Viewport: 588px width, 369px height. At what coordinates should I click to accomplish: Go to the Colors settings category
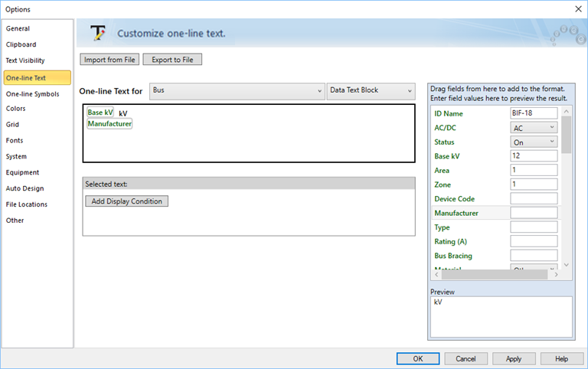point(16,109)
